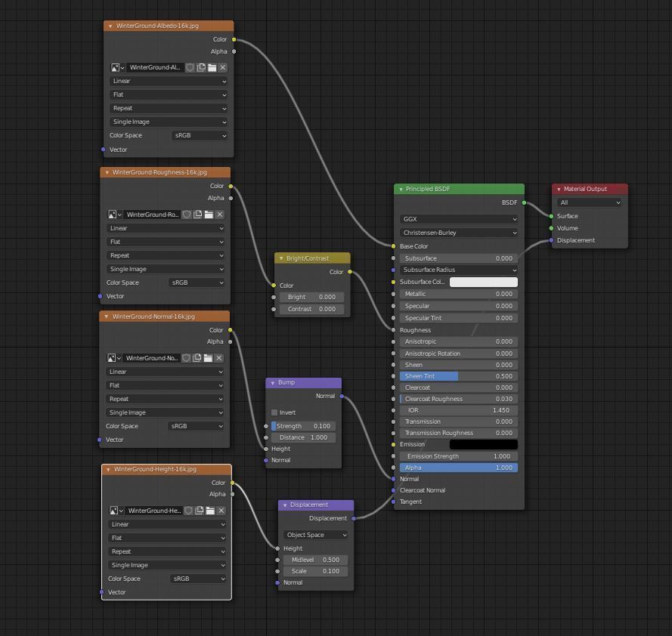672x636 pixels.
Task: Click new image copy icon on Albedo node
Action: point(201,68)
